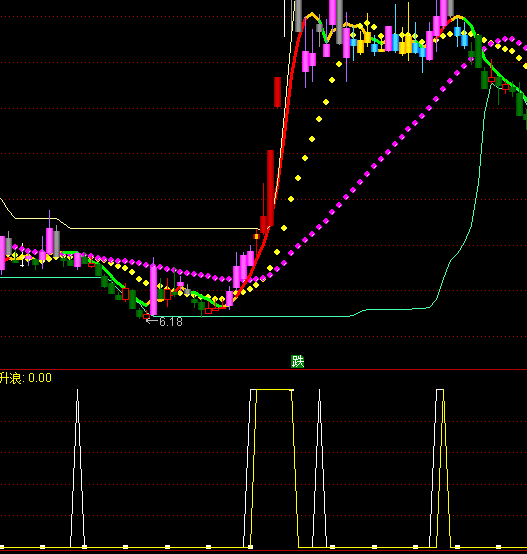Click the rightmost yellow spike in the indicator panel
Viewport: 527px width, 554px height.
point(444,468)
